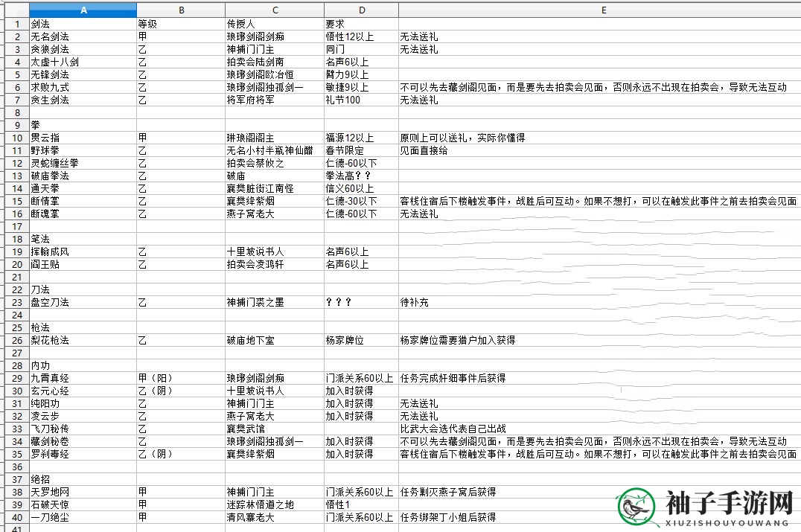Image resolution: width=801 pixels, height=532 pixels.
Task: Click the 通天拳 cell
Action: tap(83, 188)
